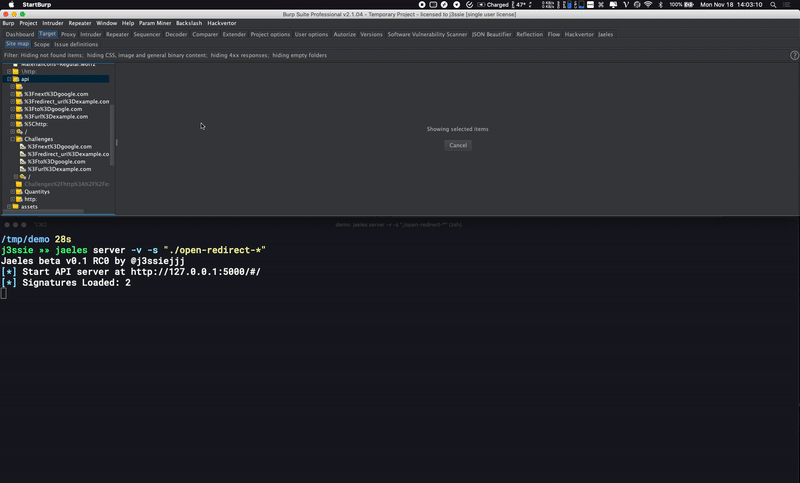The image size is (800, 483).
Task: Collapse the api tree node
Action: [x=9, y=79]
